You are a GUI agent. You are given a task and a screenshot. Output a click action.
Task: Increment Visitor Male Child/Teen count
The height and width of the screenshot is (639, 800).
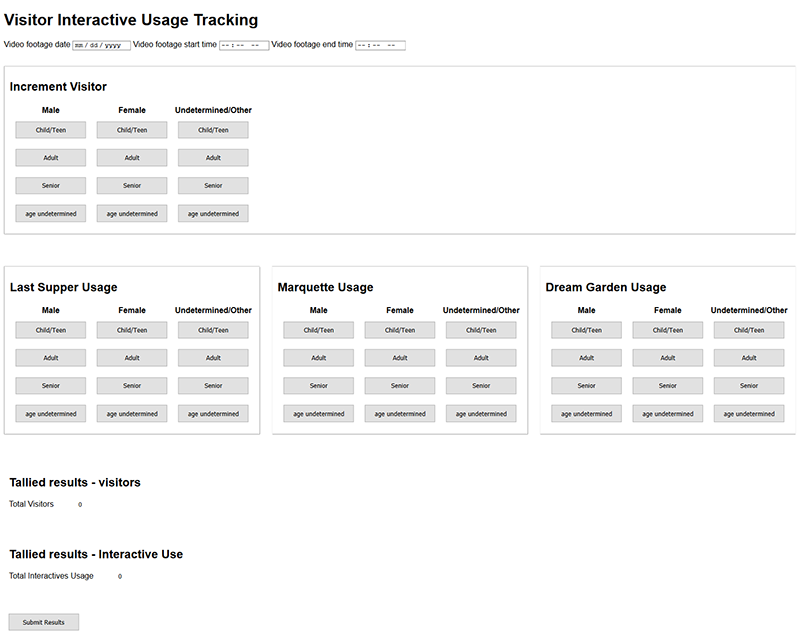(51, 130)
